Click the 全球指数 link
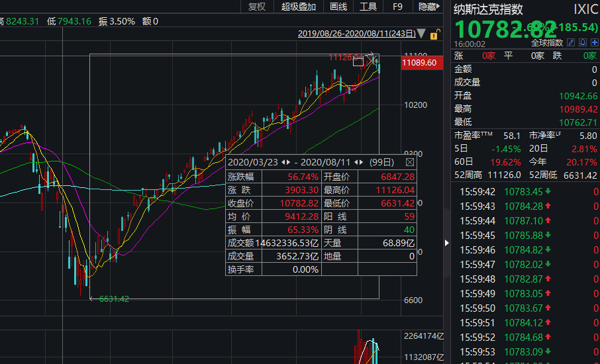Image resolution: width=600 pixels, height=364 pixels. (x=546, y=43)
